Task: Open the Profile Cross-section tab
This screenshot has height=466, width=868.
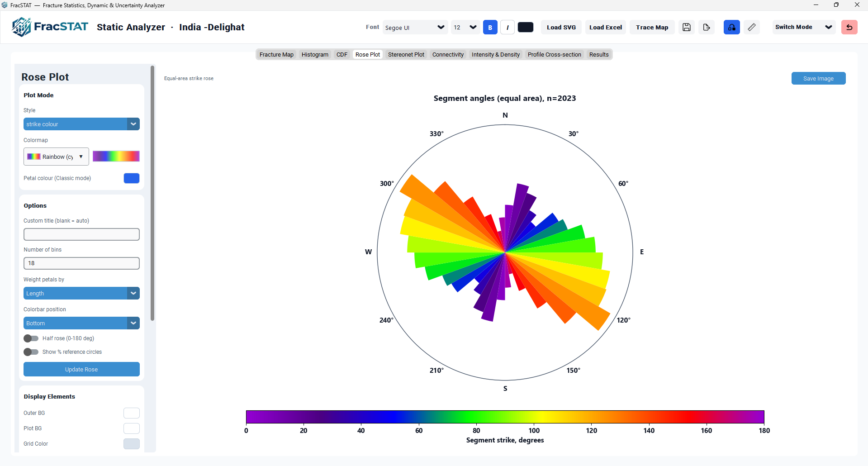Action: (x=555, y=54)
